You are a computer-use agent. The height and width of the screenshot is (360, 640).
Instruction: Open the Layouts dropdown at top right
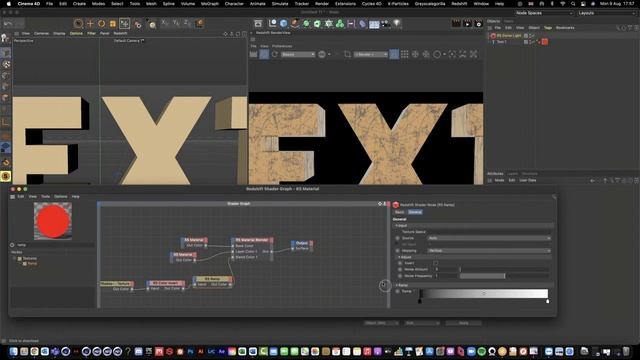coord(607,13)
